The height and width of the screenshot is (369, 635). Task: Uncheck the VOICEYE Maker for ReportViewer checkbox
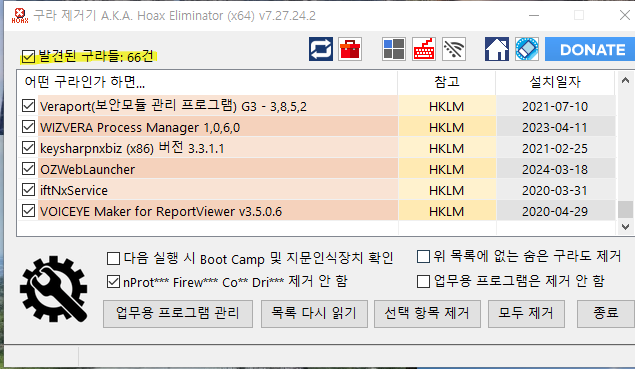(x=28, y=211)
